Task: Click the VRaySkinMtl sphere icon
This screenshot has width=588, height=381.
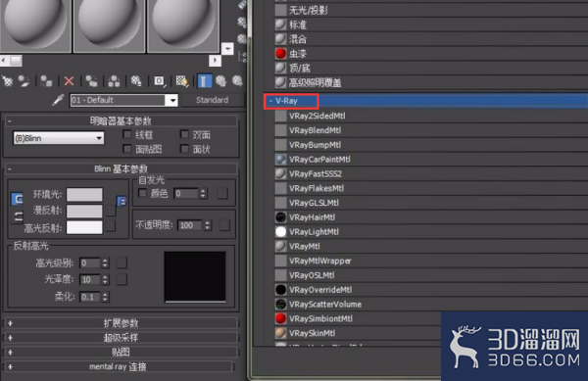Action: (280, 333)
